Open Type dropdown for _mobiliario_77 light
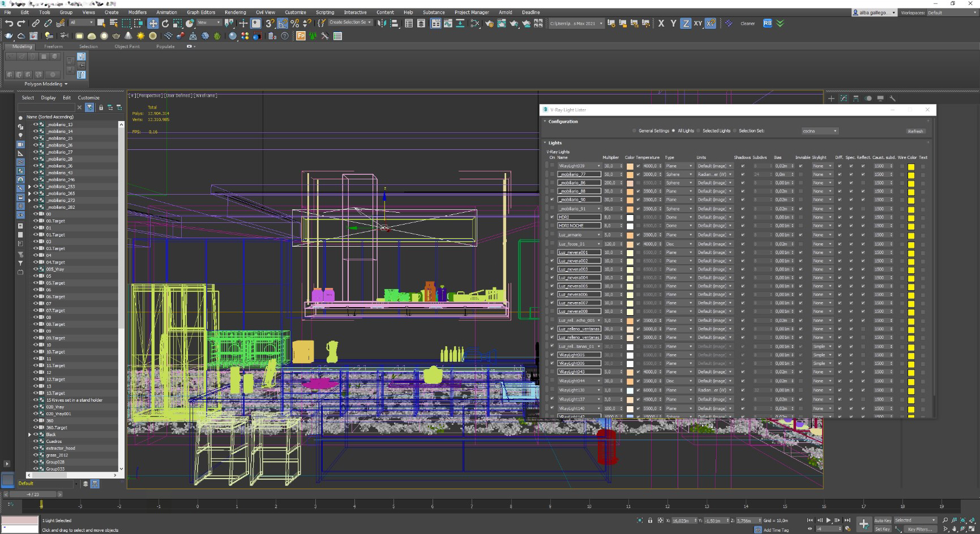The image size is (980, 534). 679,175
